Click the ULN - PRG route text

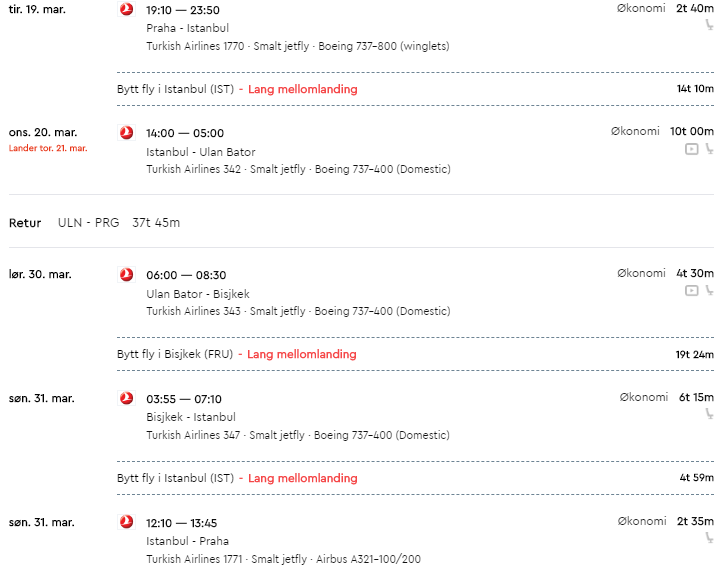88,223
